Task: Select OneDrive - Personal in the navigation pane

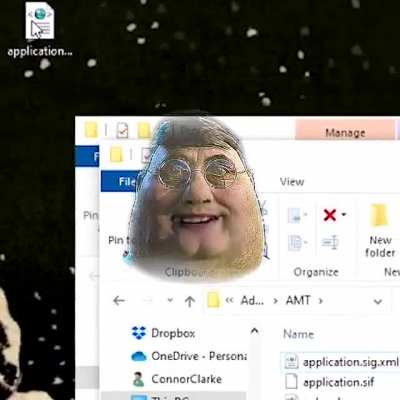Action: (189, 356)
